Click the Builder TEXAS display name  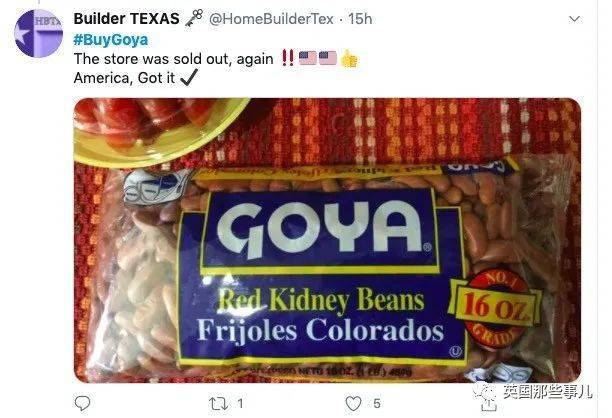[126, 18]
